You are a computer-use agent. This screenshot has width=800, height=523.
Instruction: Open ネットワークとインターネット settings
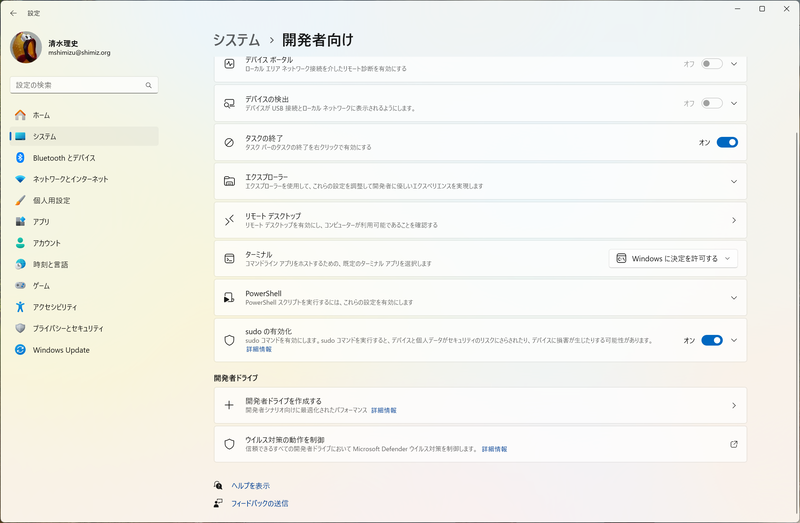click(84, 179)
